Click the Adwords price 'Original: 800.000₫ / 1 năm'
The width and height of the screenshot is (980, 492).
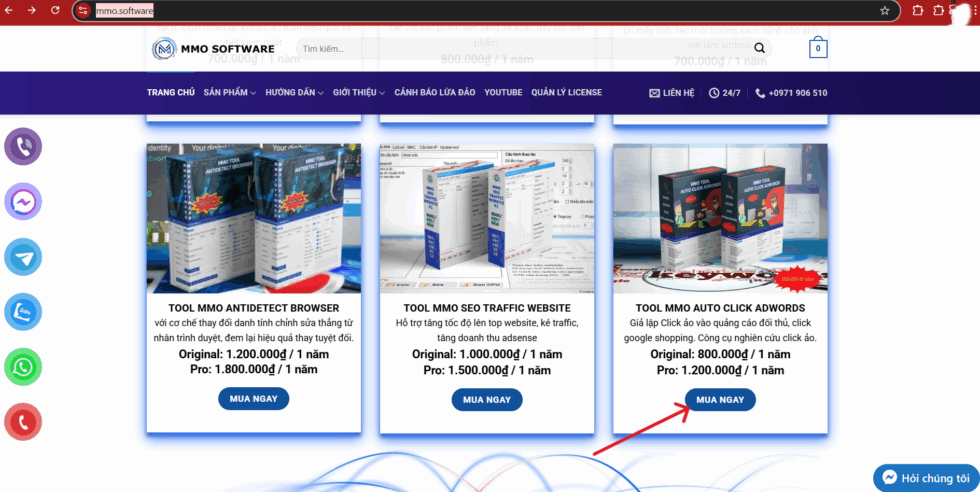[720, 354]
